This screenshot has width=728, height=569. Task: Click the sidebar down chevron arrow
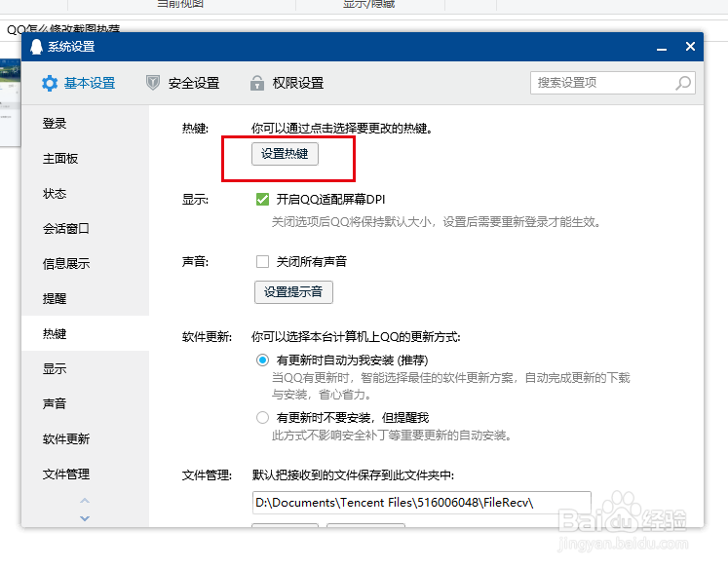point(85,518)
